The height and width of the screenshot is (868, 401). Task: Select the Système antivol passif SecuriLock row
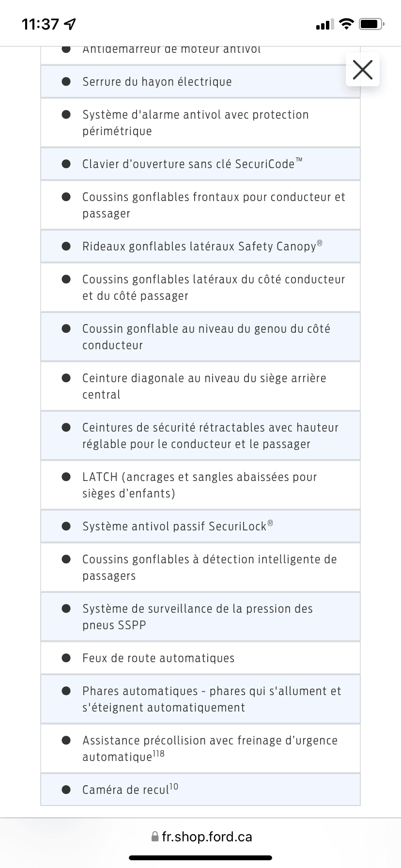click(x=200, y=526)
